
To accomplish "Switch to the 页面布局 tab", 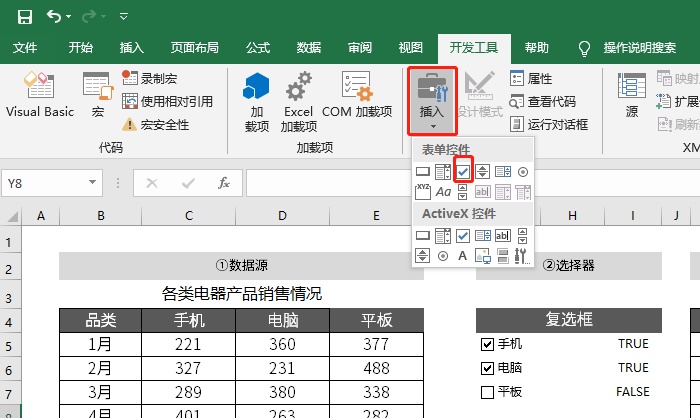I will point(195,47).
